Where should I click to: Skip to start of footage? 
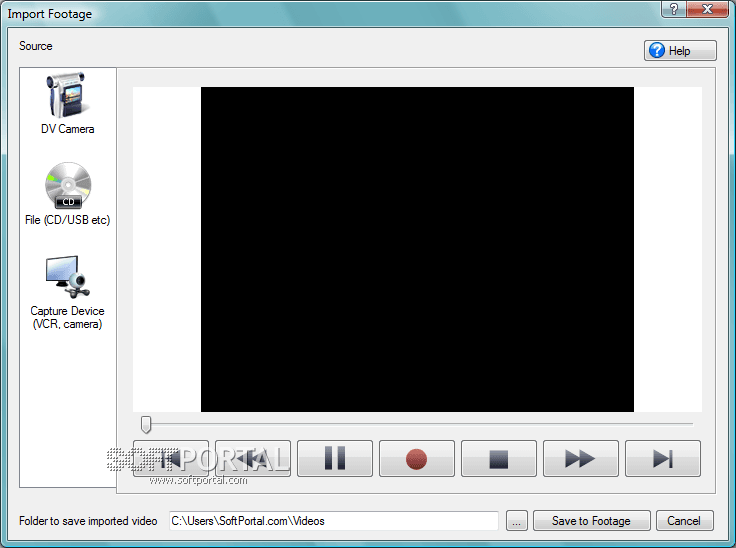pos(171,458)
